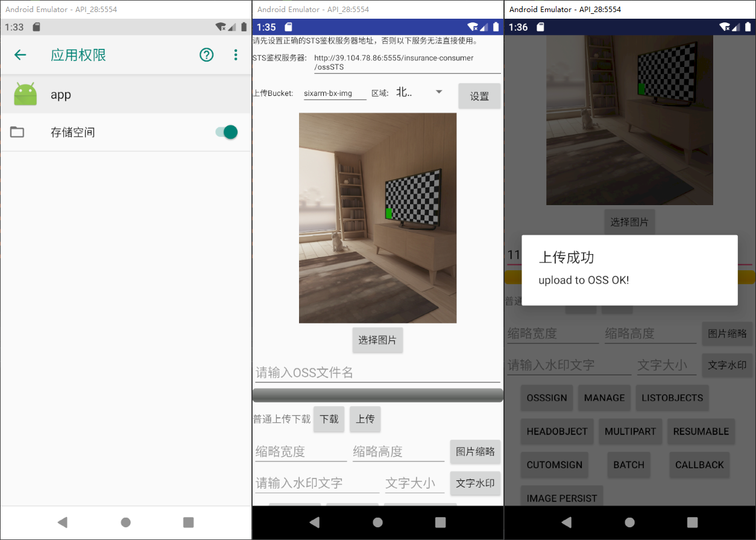Tap the 选择图片 button

pos(377,340)
